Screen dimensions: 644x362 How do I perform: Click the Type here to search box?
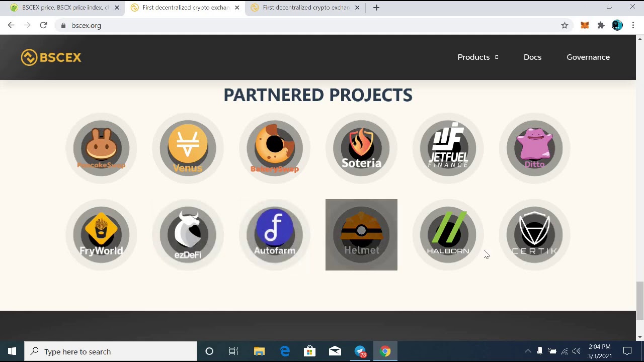point(111,351)
